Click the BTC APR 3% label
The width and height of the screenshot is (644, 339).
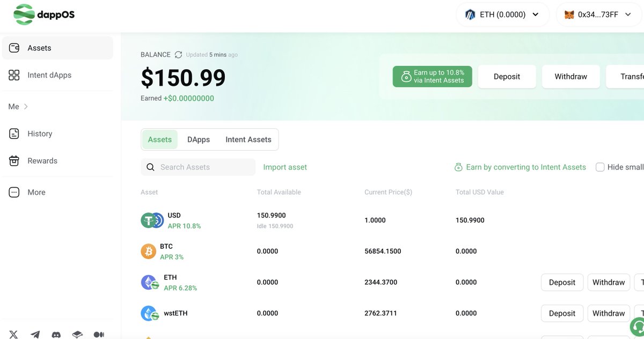point(172,257)
